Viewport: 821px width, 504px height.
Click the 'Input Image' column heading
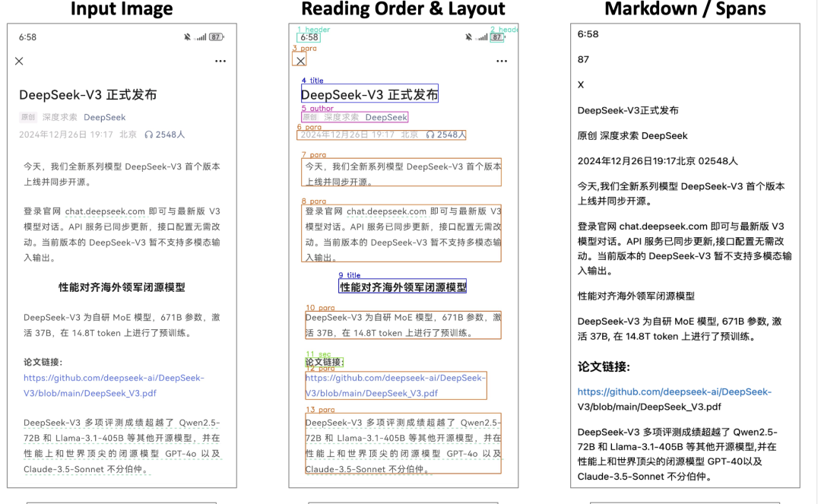[122, 9]
